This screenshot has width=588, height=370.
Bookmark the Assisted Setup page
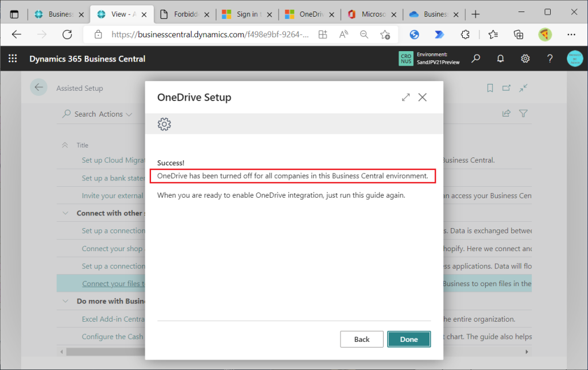490,88
